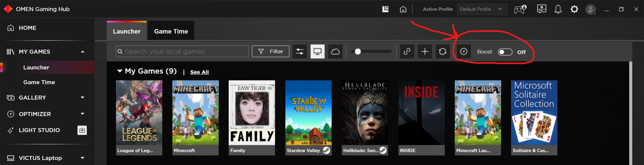Click the link accounts chain icon
This screenshot has height=165, width=644.
(x=407, y=51)
